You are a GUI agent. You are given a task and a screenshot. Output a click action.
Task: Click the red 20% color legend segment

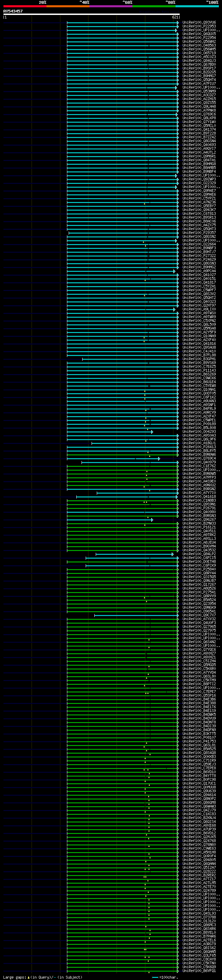click(25, 6)
